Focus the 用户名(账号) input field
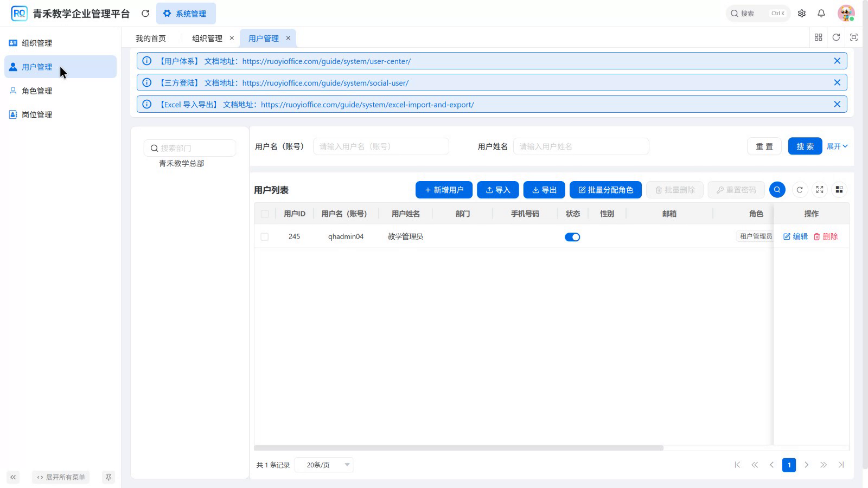Image resolution: width=868 pixels, height=488 pixels. click(x=381, y=146)
